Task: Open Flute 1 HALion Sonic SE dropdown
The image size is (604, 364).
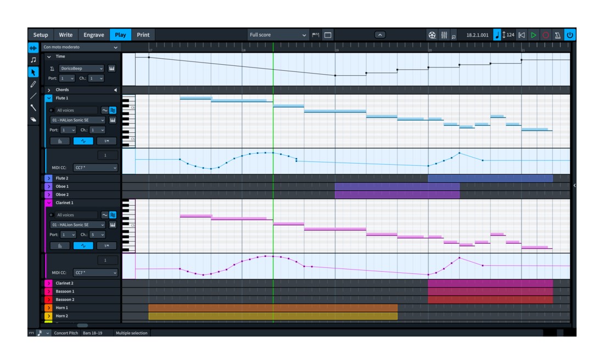Action: point(77,120)
